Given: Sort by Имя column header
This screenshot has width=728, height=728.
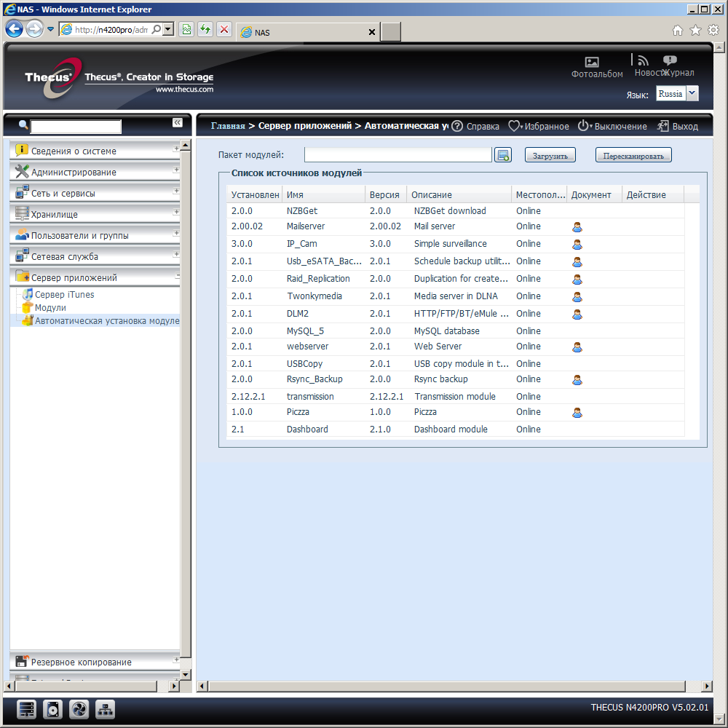Looking at the screenshot, I should pos(324,194).
